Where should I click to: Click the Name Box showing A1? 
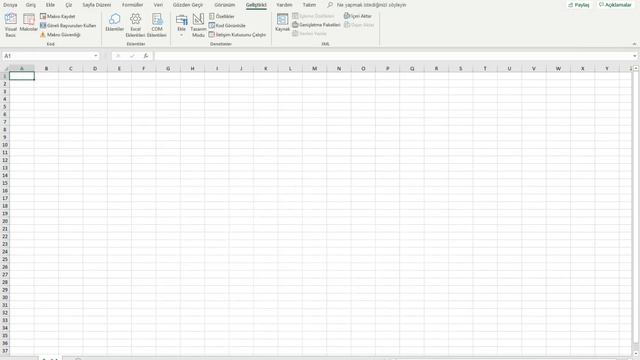point(47,56)
